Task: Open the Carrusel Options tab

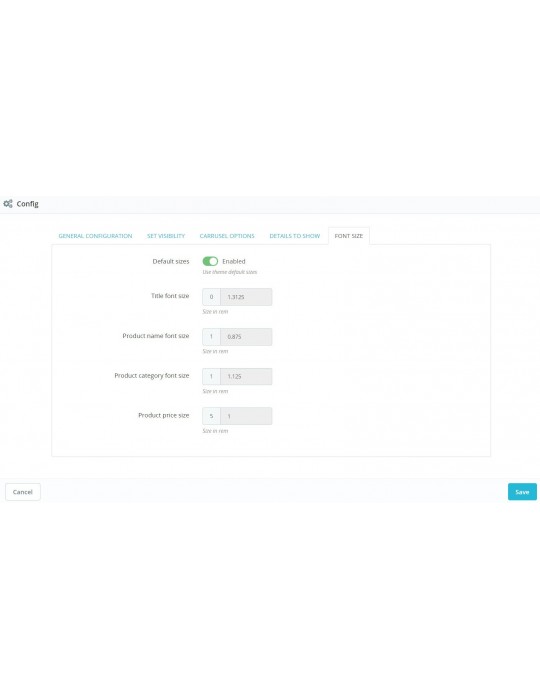Action: [x=227, y=236]
